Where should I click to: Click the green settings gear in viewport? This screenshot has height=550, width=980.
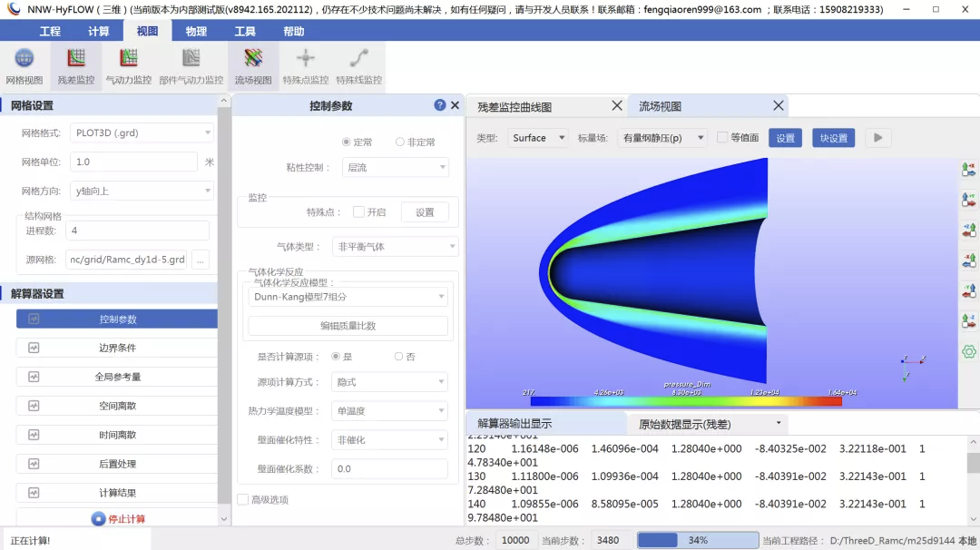[x=968, y=351]
